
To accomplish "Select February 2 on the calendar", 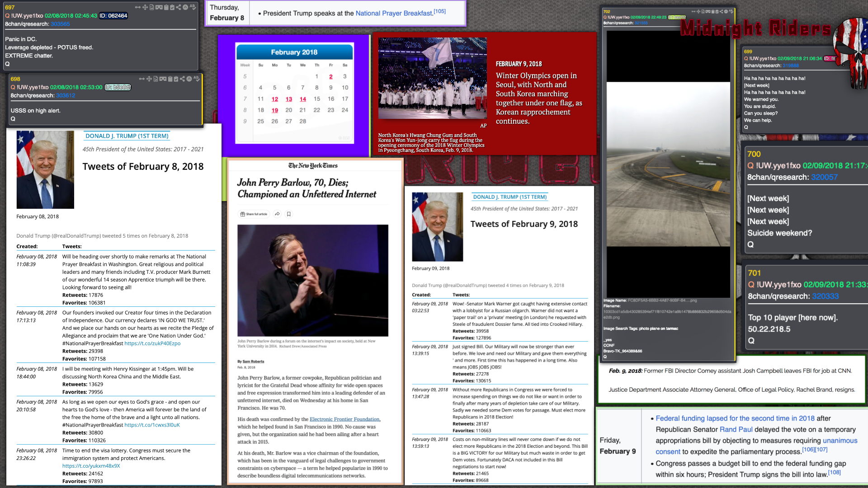I will tap(331, 77).
